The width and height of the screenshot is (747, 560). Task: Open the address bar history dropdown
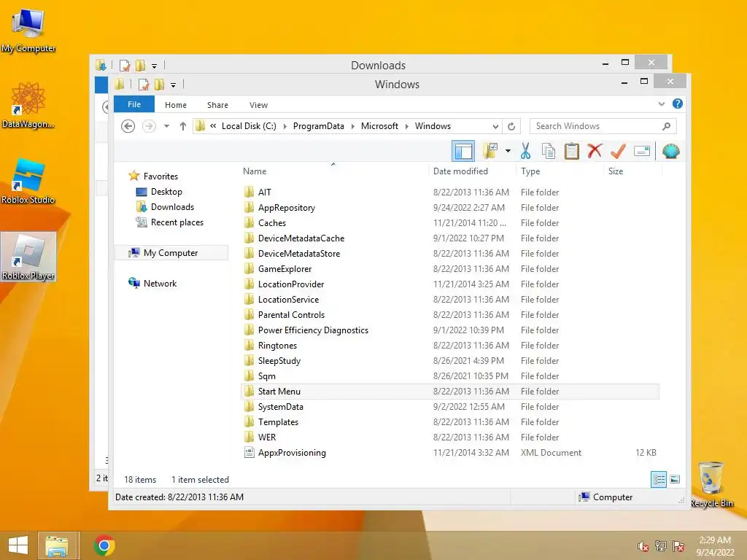(x=495, y=126)
